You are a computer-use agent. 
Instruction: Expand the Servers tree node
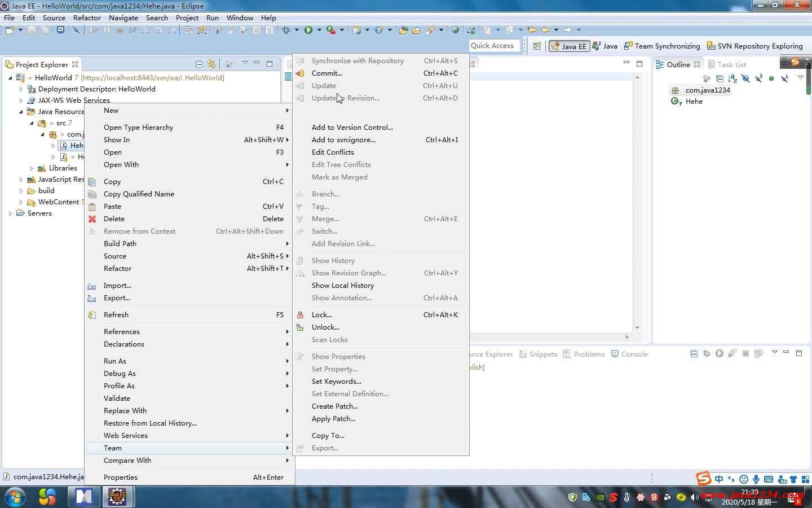point(10,213)
